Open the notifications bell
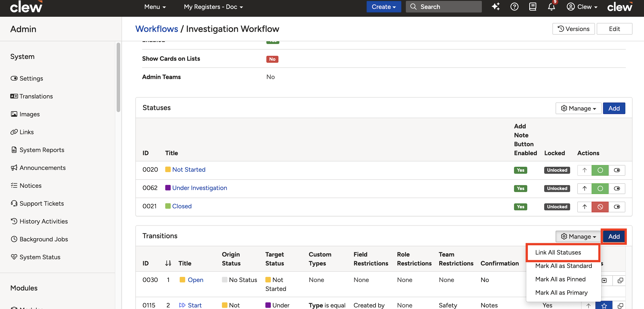 551,7
